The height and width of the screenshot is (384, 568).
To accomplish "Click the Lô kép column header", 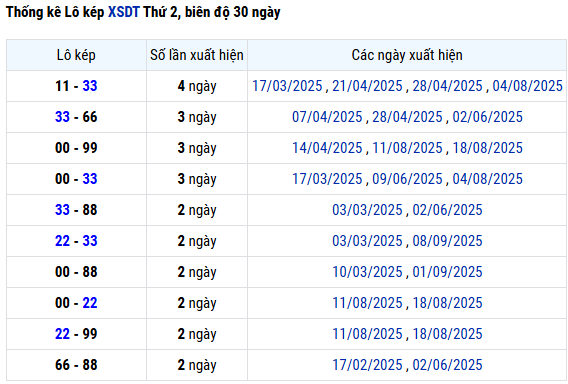I will (76, 55).
